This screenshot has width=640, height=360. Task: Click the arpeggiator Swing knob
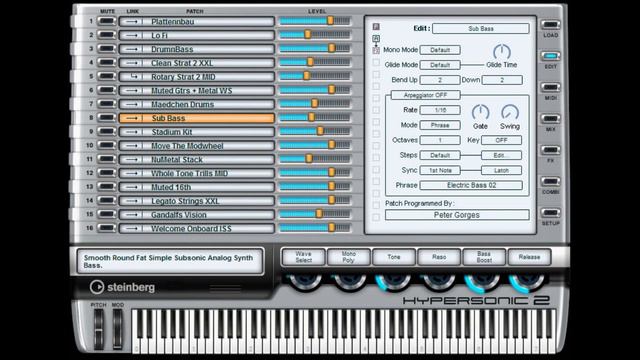click(510, 113)
